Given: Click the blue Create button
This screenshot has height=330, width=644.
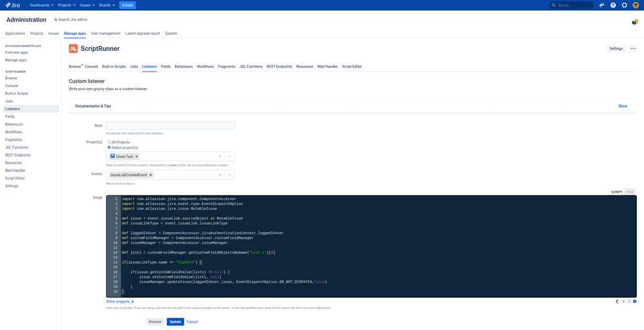Looking at the screenshot, I should pos(127,5).
